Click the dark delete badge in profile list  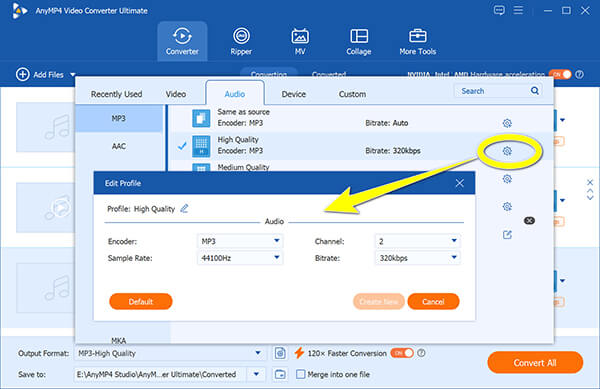tap(529, 221)
